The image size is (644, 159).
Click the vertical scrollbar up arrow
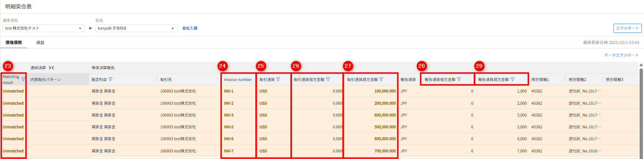click(641, 65)
